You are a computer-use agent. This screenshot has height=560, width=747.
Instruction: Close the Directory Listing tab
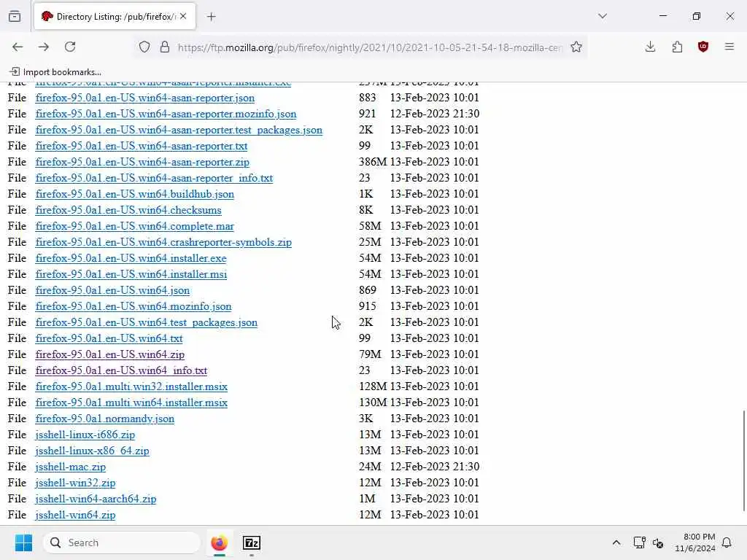pos(183,16)
